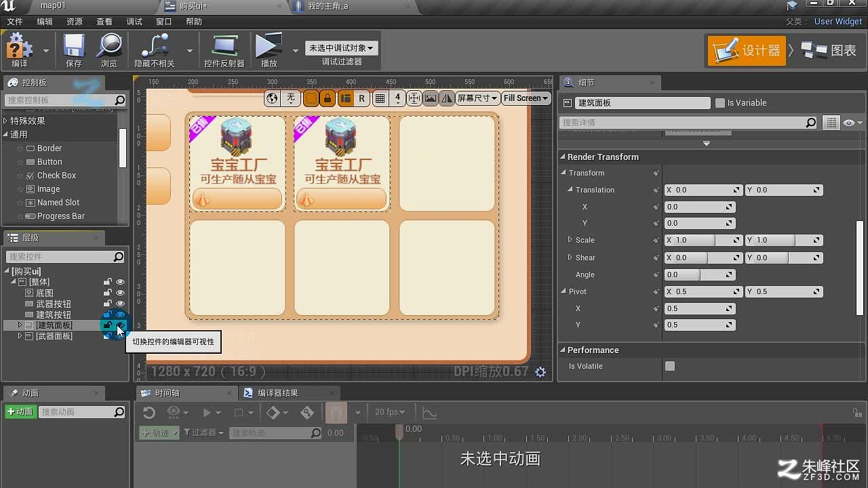Toggle lock icon for 武器按钮
The width and height of the screenshot is (868, 488).
[107, 304]
